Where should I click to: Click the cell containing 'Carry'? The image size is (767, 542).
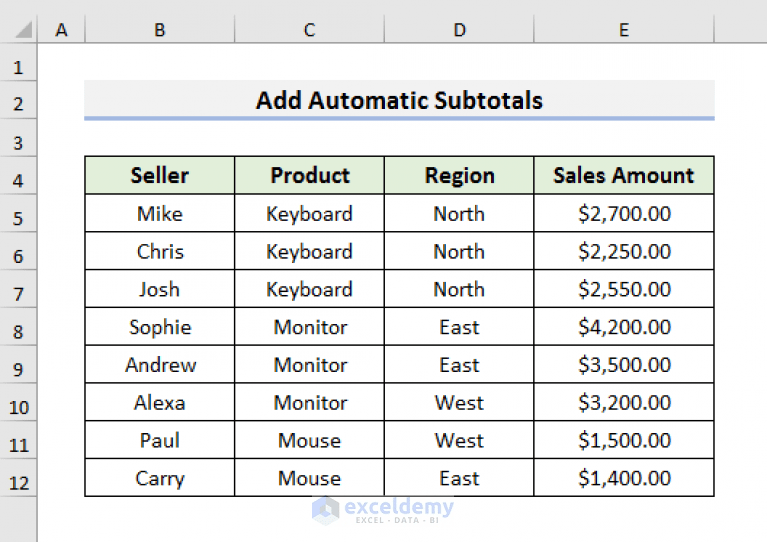pos(160,478)
